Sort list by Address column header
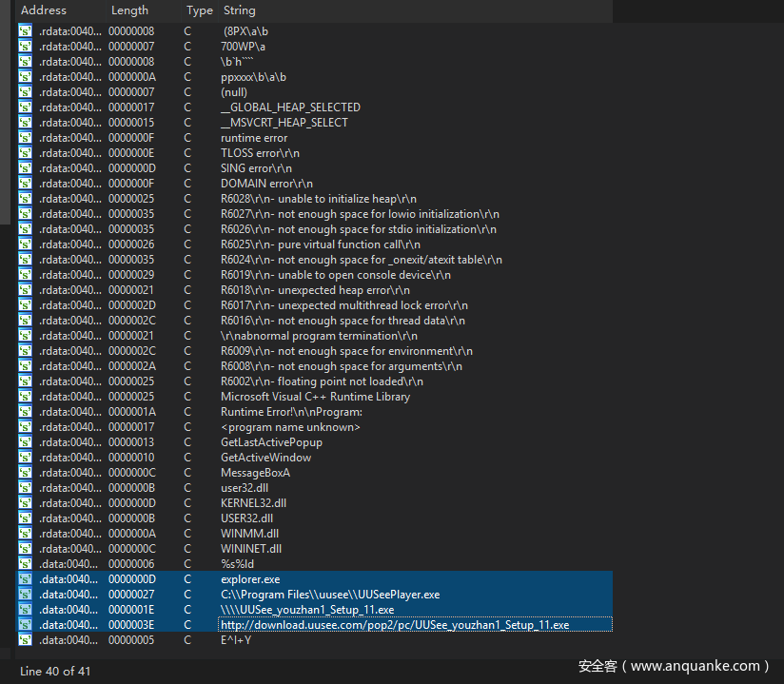The image size is (784, 684). [x=44, y=10]
